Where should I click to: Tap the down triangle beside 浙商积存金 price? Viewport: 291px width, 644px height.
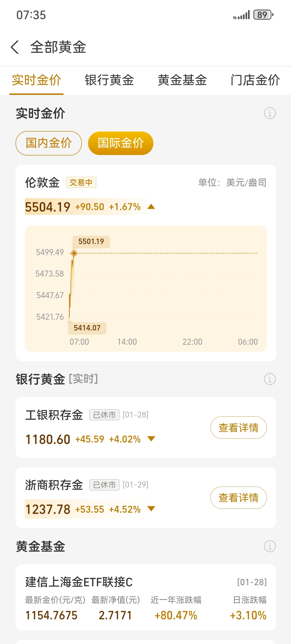point(151,509)
